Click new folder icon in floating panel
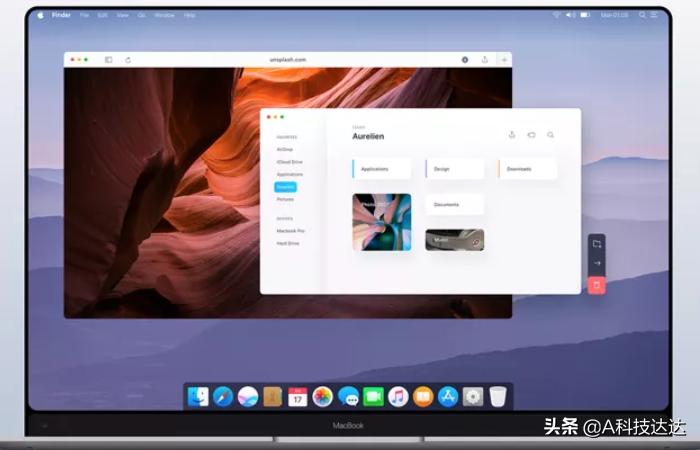 coord(597,244)
